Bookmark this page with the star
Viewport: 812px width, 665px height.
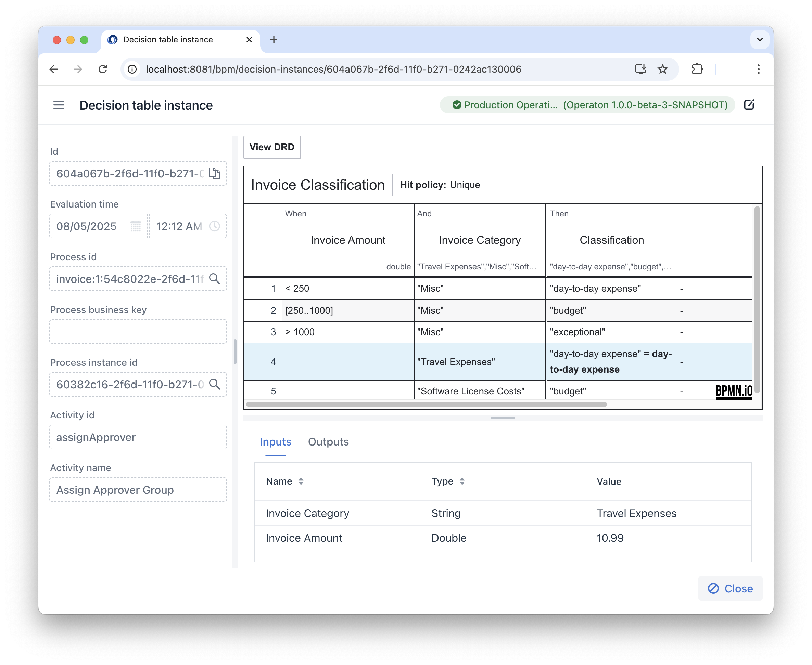pyautogui.click(x=663, y=69)
